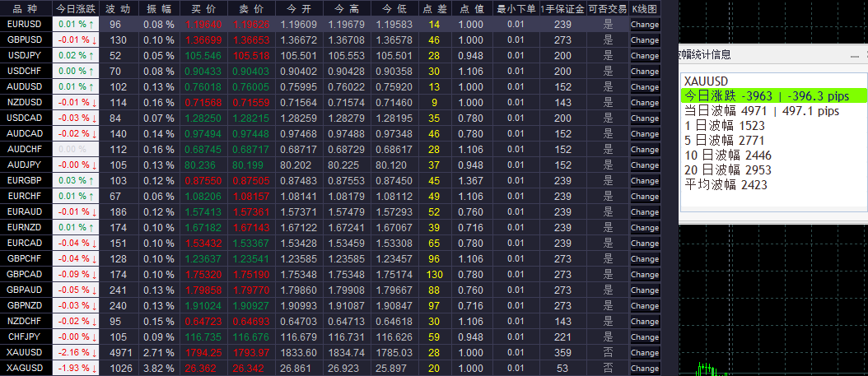Select the GBPCAD symbol cell

[25, 274]
